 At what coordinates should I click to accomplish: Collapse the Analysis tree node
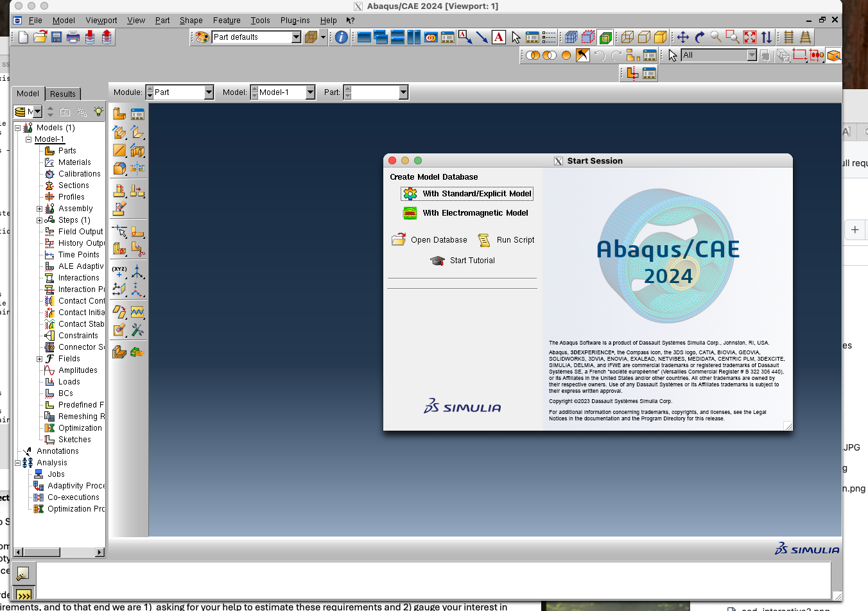tap(18, 463)
